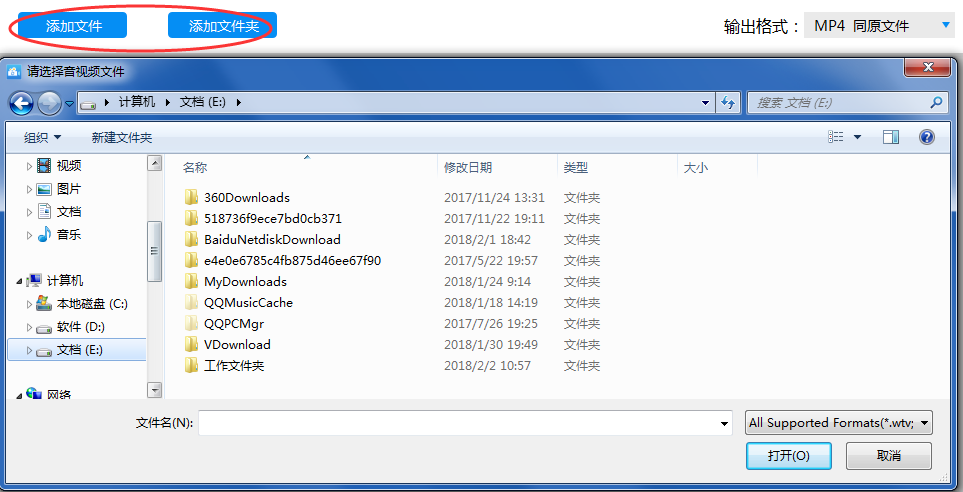Viewport: 963px width, 492px height.
Task: Go back with the blue back arrow
Action: 21,103
